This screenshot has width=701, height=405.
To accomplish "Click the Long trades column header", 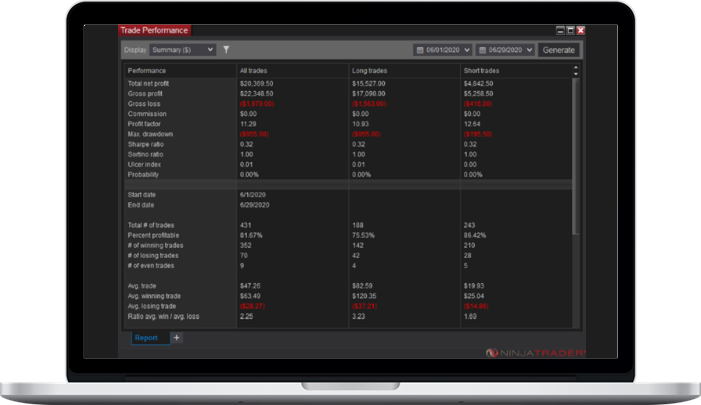I will coord(370,71).
